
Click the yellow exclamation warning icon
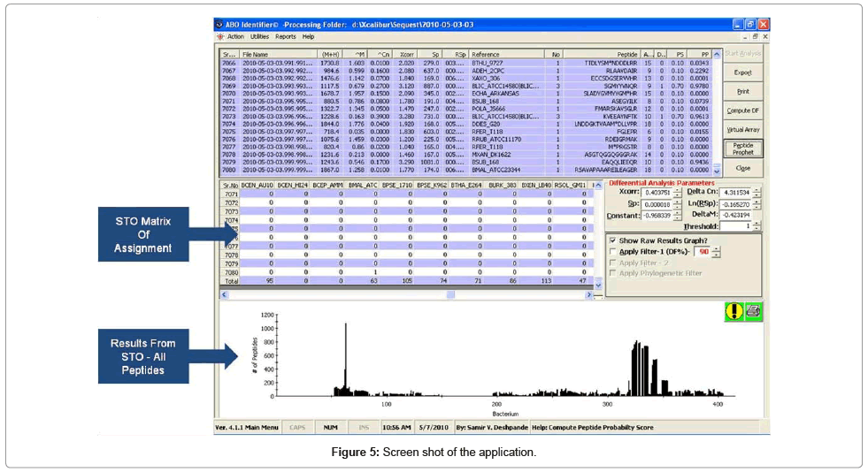pos(734,311)
